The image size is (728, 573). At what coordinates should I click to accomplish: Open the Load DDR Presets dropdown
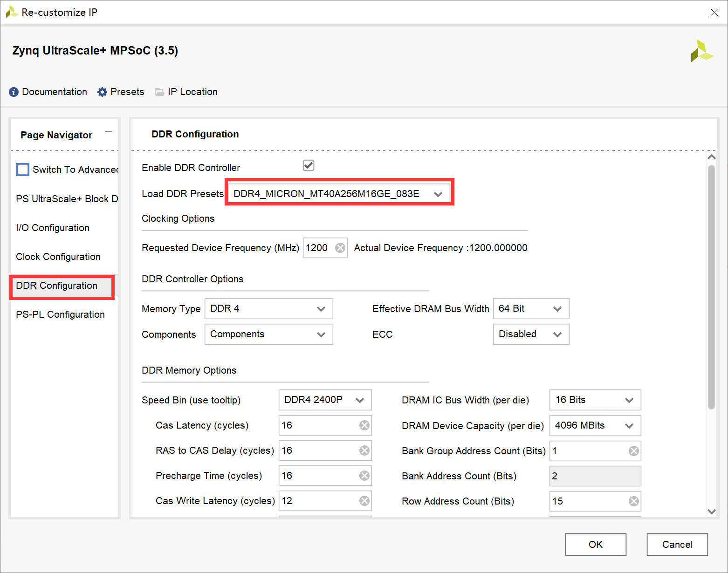point(339,194)
